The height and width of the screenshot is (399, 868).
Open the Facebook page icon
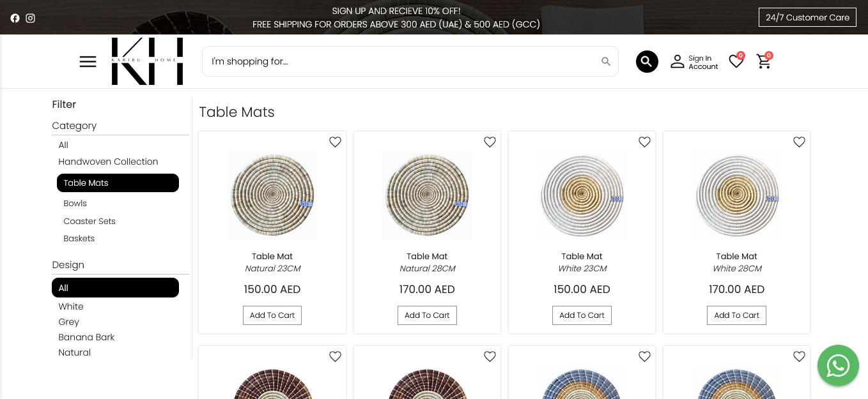point(15,18)
